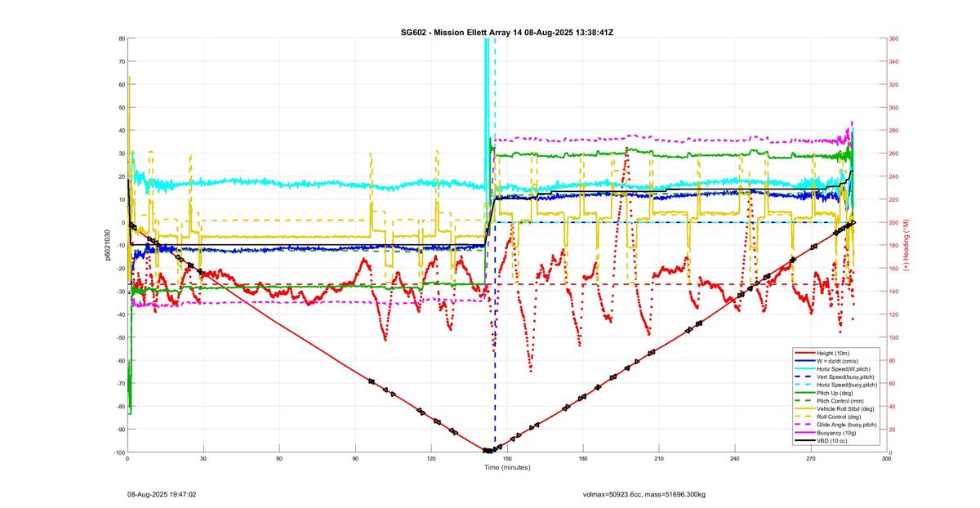
Task: Select the 'Glide Angle (buoy,pitch)' legend entry
Action: click(847, 425)
